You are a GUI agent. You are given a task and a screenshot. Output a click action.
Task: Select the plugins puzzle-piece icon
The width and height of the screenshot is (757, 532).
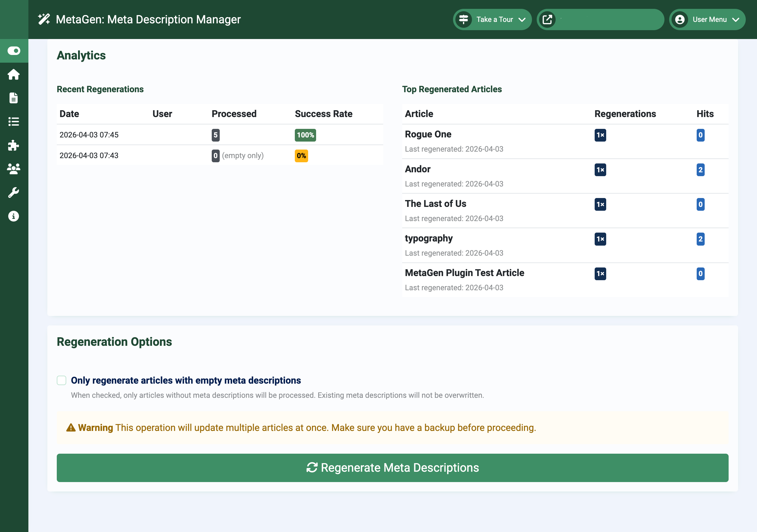point(14,145)
